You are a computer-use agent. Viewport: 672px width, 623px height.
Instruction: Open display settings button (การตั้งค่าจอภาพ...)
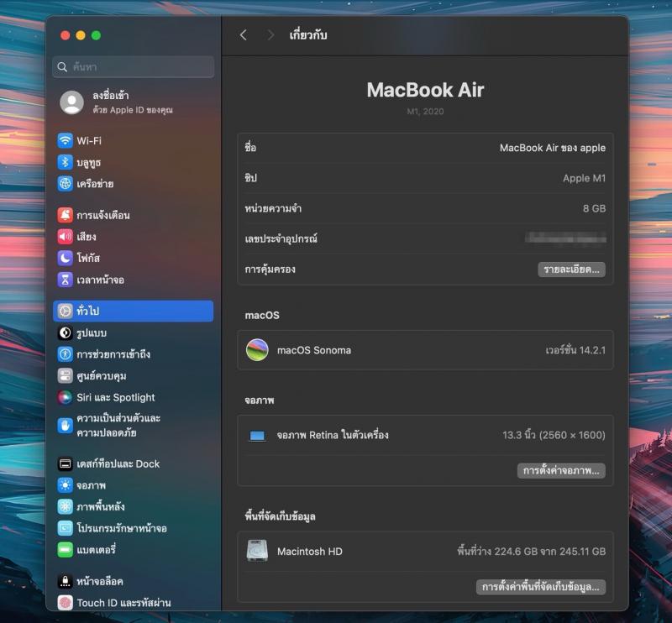pos(561,470)
